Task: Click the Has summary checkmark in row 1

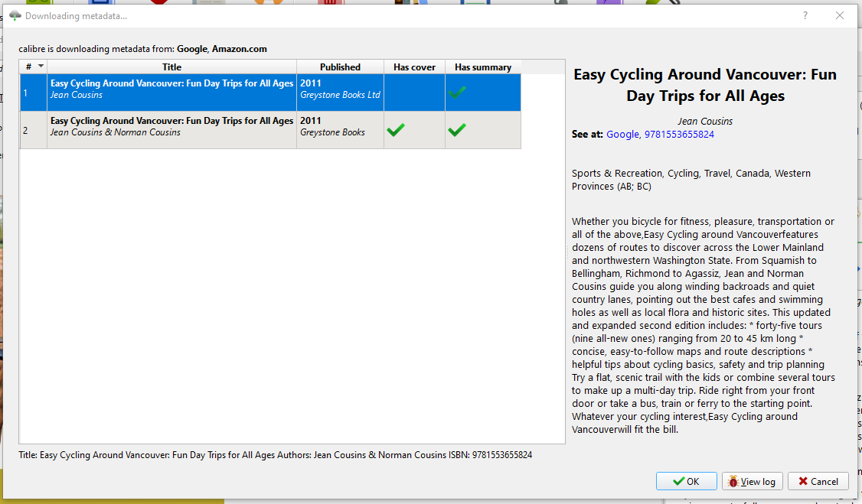Action: [x=457, y=93]
